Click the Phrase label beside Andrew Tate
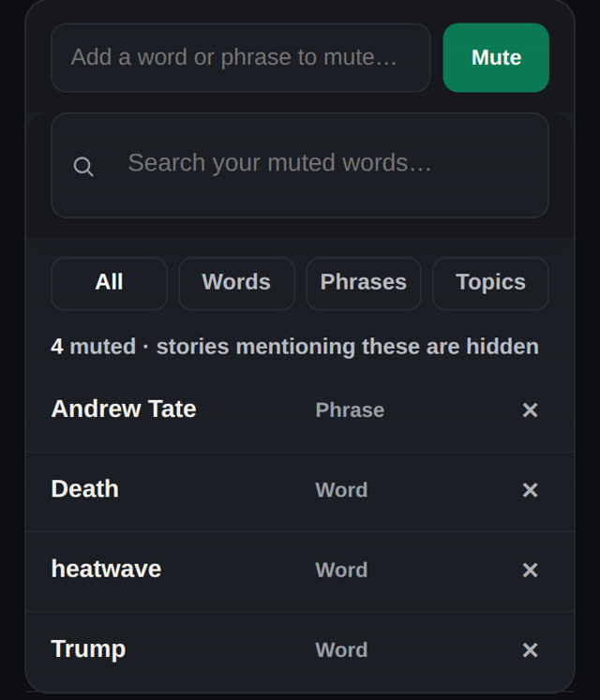The image size is (600, 700). pyautogui.click(x=350, y=410)
